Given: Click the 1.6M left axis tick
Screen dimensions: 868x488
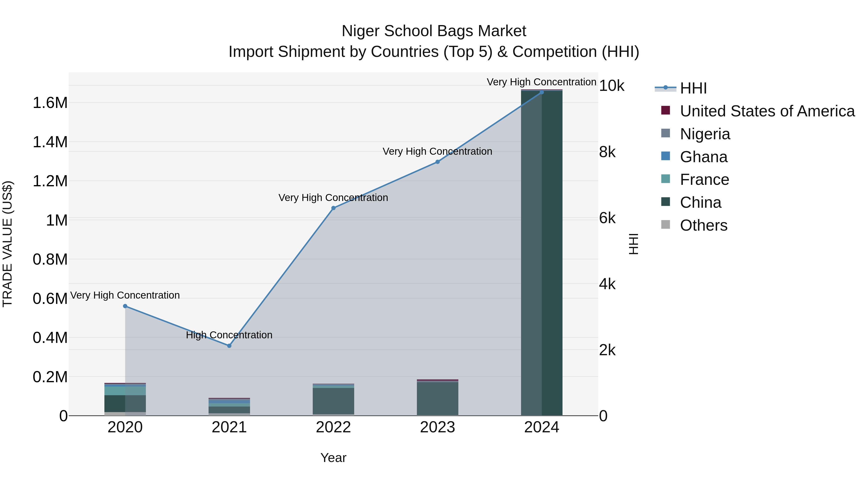Looking at the screenshot, I should click(50, 103).
